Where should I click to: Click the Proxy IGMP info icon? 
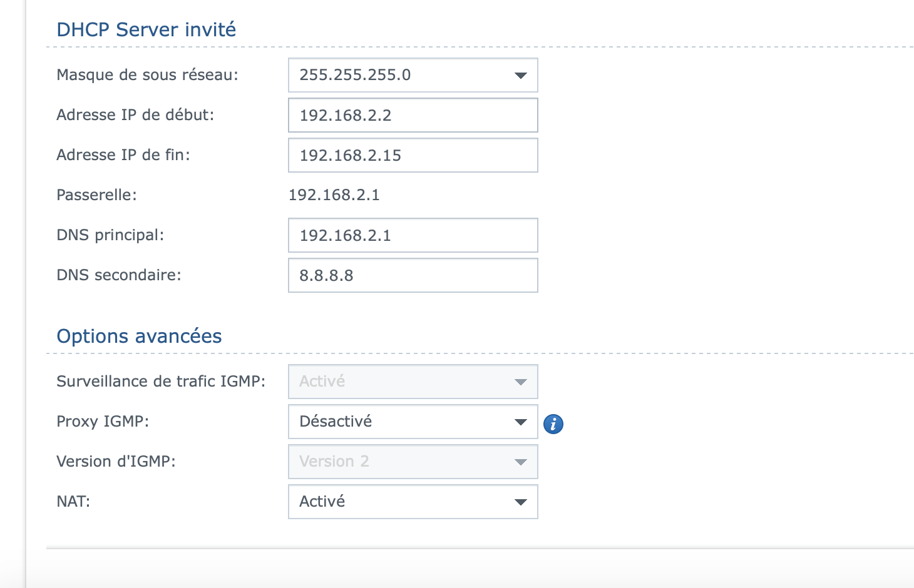[x=553, y=424]
